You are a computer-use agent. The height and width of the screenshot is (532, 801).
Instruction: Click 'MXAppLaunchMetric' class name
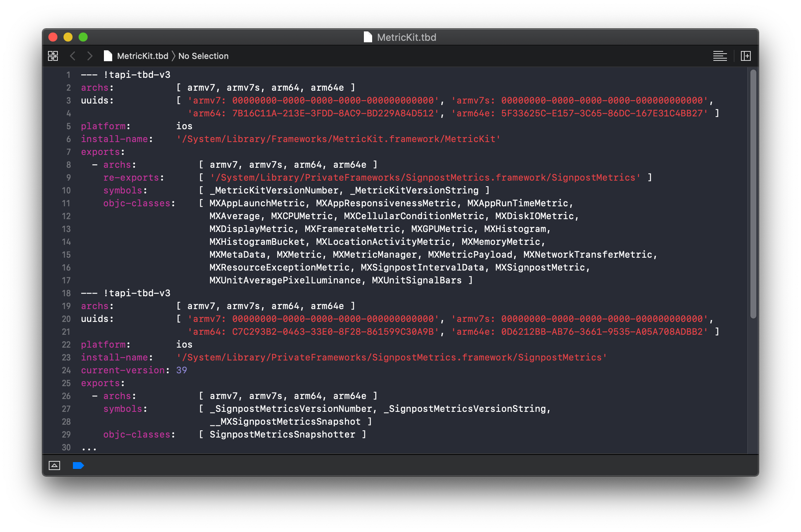tap(257, 203)
